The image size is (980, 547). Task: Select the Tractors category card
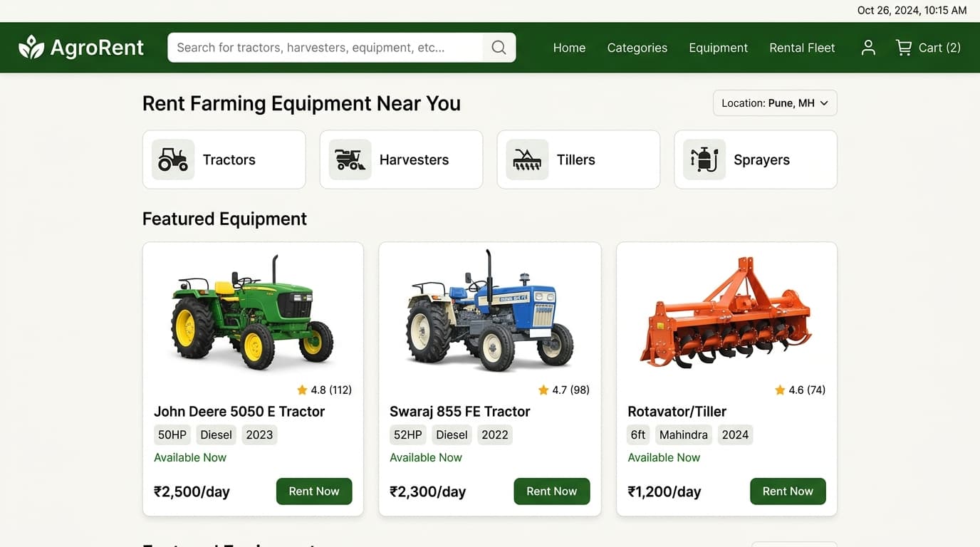[x=224, y=160]
